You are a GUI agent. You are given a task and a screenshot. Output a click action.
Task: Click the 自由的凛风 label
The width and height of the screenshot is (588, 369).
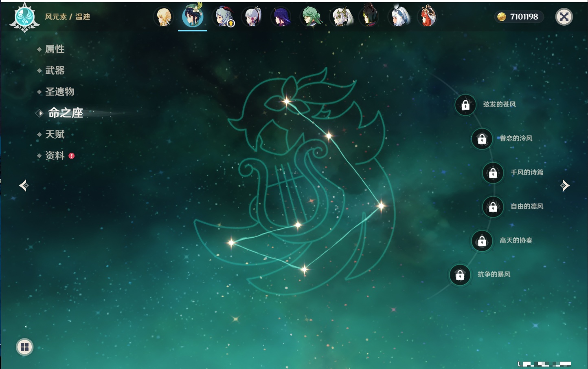click(527, 206)
